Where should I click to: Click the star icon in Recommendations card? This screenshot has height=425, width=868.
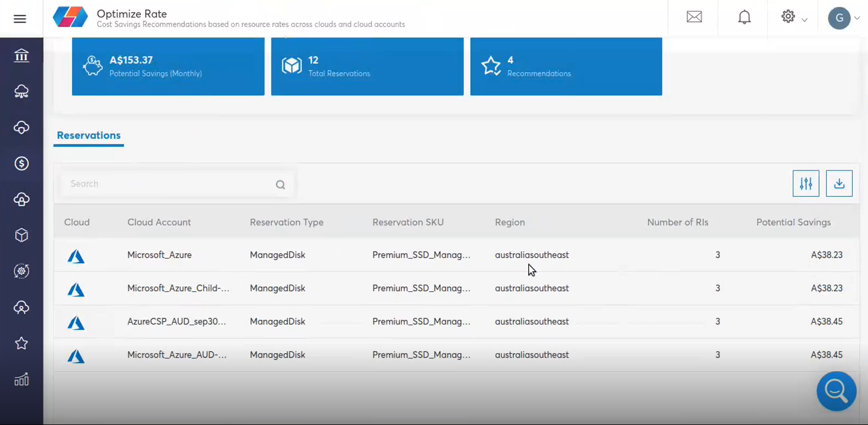[491, 66]
